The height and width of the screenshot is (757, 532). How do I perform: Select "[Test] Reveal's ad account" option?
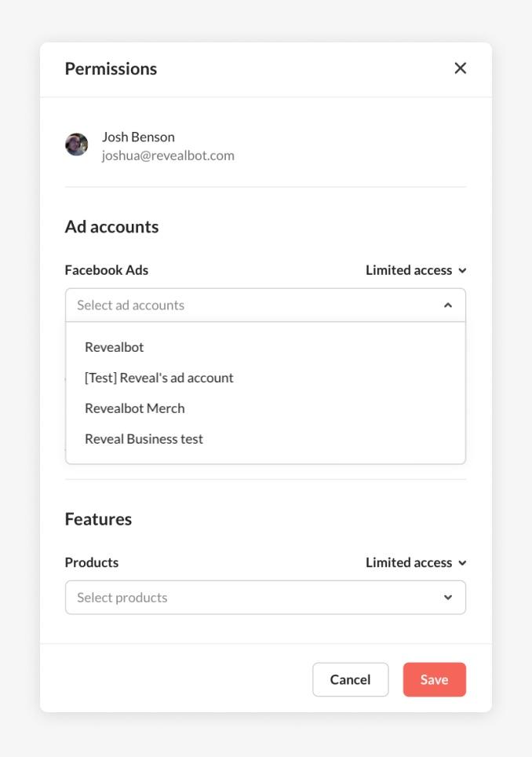pos(159,378)
